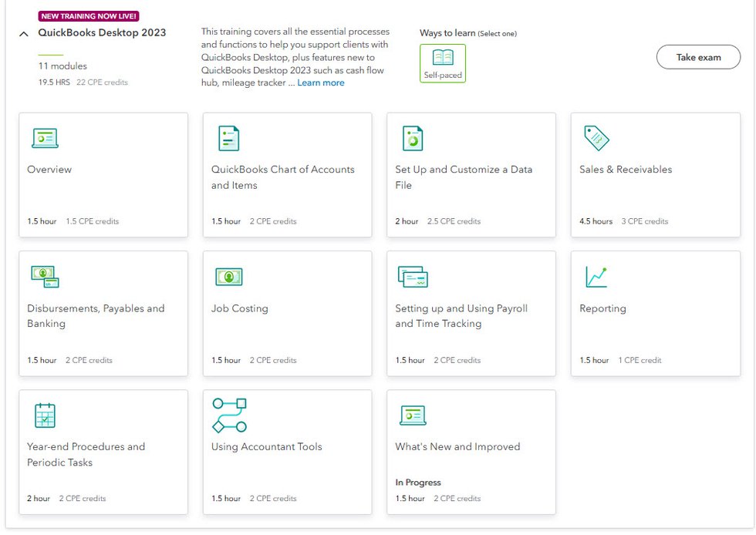Screen dimensions: 756x535
Task: Click the Set Up Data File icon
Action: [413, 139]
